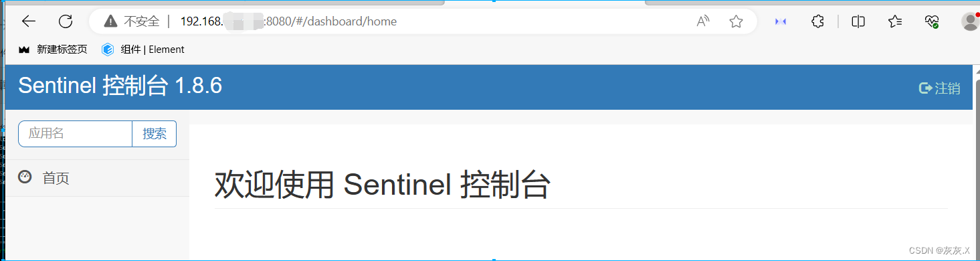980x261 pixels.
Task: Open the browser extensions puzzle icon
Action: (x=817, y=21)
